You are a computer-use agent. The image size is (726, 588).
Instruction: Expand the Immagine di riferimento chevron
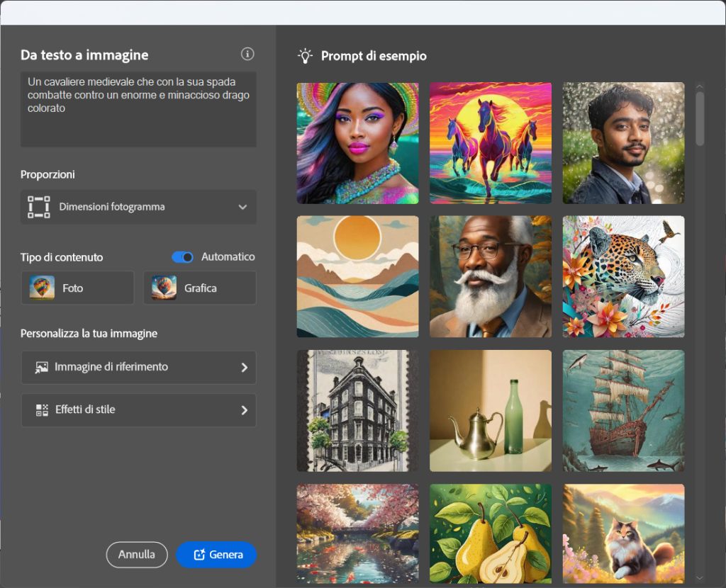tap(245, 368)
